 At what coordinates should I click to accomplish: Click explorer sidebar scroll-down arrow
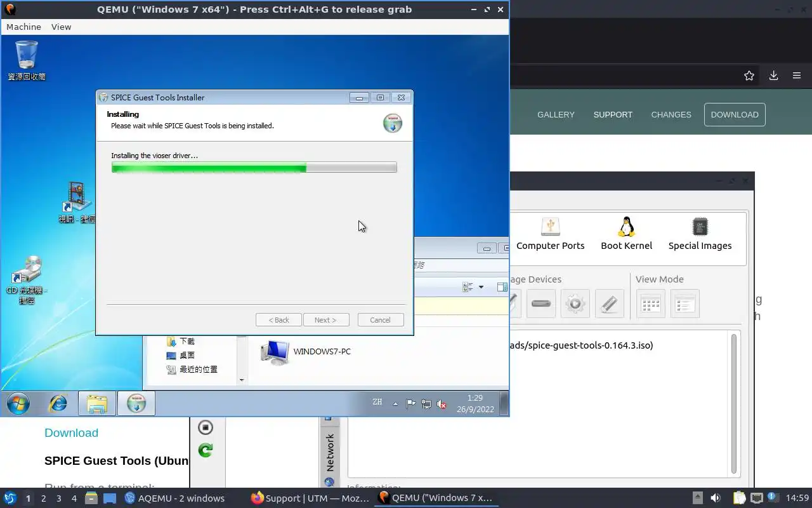241,380
